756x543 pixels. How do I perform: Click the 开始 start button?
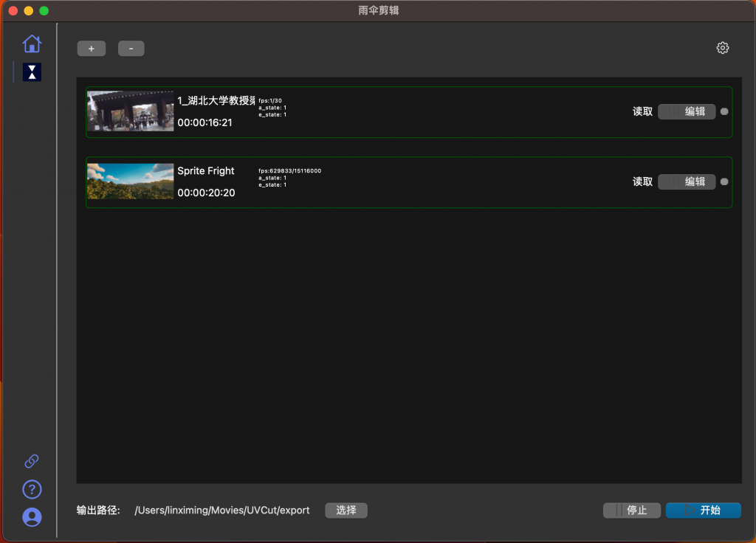coord(703,511)
